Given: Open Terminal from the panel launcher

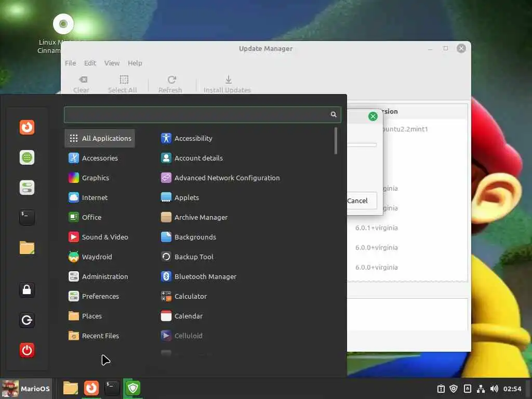Looking at the screenshot, I should pos(112,388).
